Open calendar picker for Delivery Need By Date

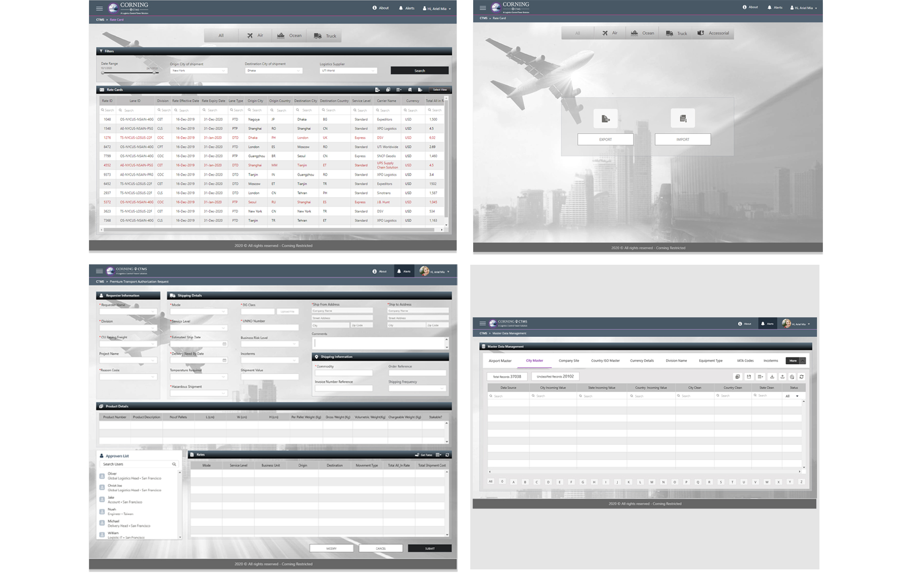pyautogui.click(x=224, y=361)
